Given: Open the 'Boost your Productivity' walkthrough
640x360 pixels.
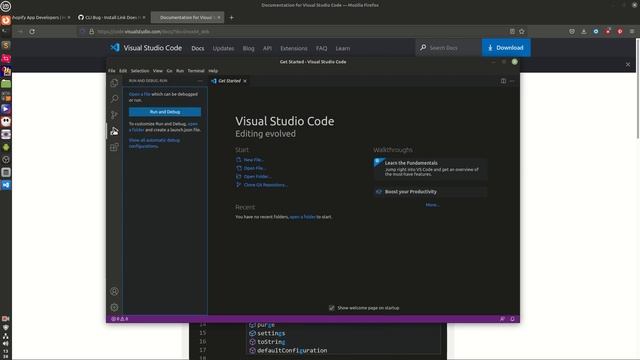Looking at the screenshot, I should tap(431, 192).
